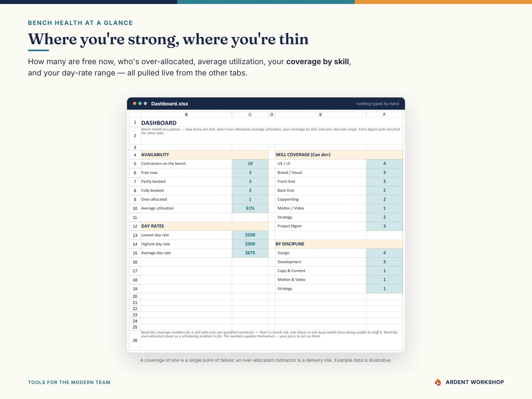Viewport: 532px width, 399px height.
Task: Click the teal window dot in the title bar
Action: click(x=140, y=103)
